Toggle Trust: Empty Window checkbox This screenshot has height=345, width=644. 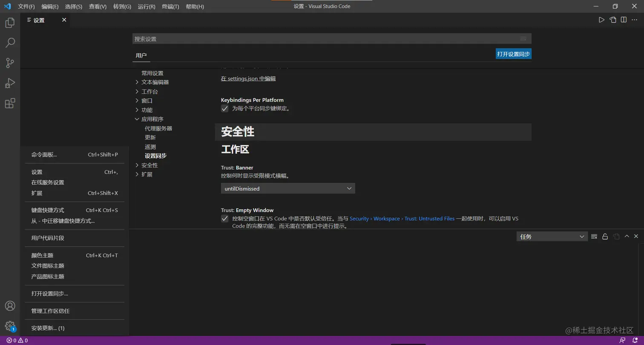click(x=225, y=219)
